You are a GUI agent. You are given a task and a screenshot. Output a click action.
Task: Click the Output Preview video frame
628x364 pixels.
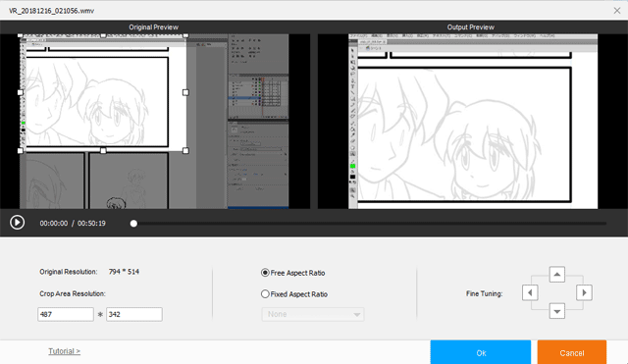click(x=473, y=122)
